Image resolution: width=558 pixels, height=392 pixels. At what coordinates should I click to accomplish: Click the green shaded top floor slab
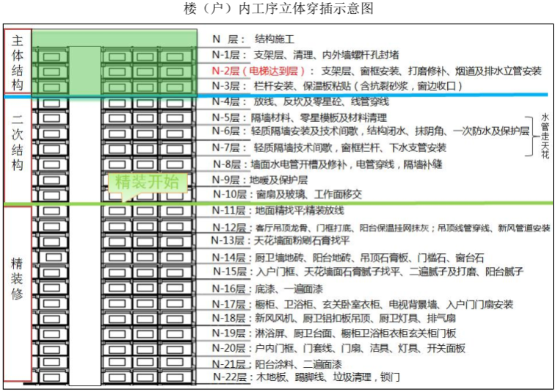114,37
